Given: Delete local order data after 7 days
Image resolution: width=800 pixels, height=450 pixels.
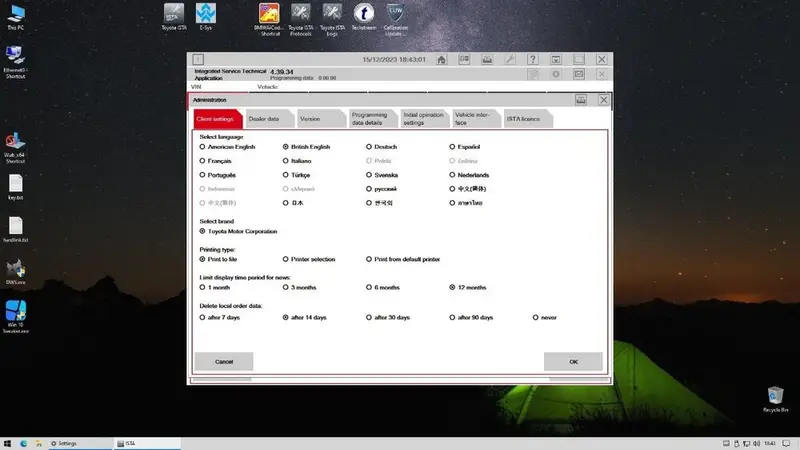Looking at the screenshot, I should tap(203, 317).
